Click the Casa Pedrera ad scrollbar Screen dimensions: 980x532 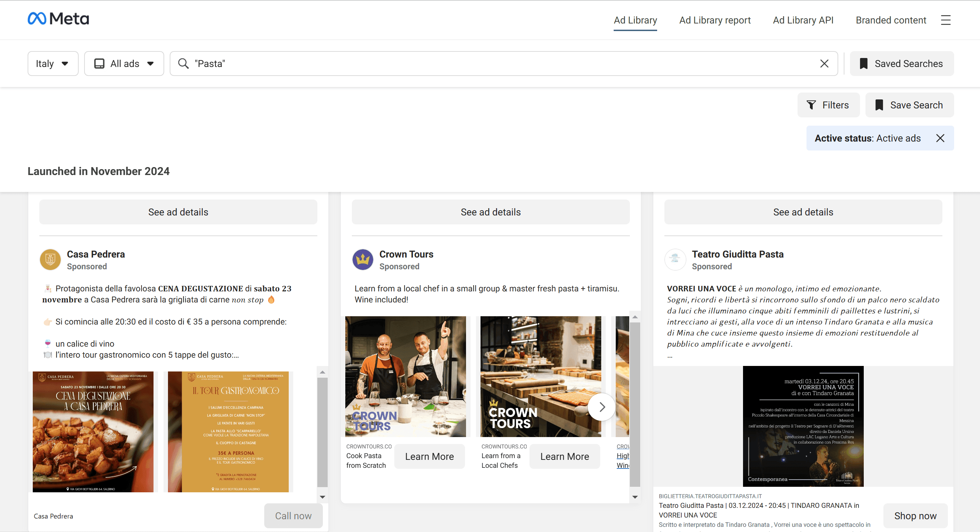322,432
